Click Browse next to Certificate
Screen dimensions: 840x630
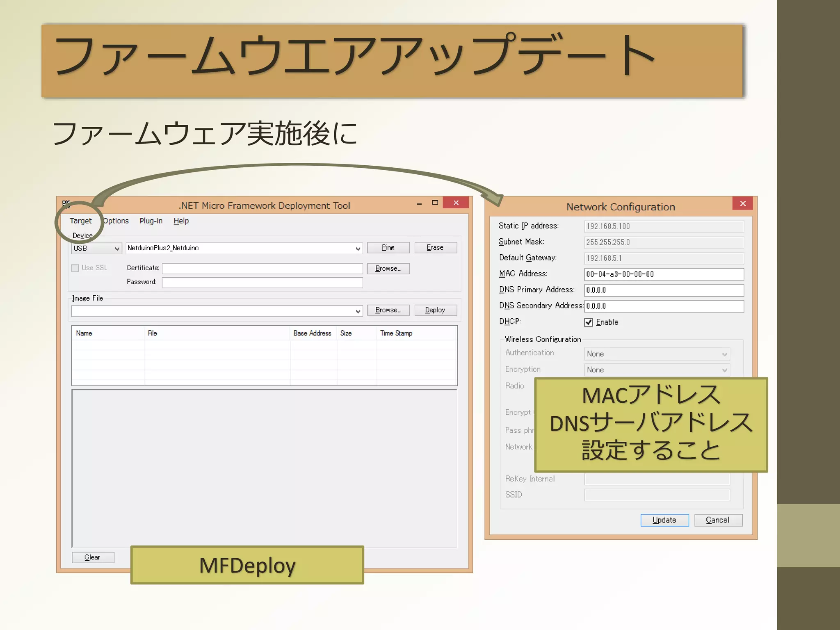(388, 268)
